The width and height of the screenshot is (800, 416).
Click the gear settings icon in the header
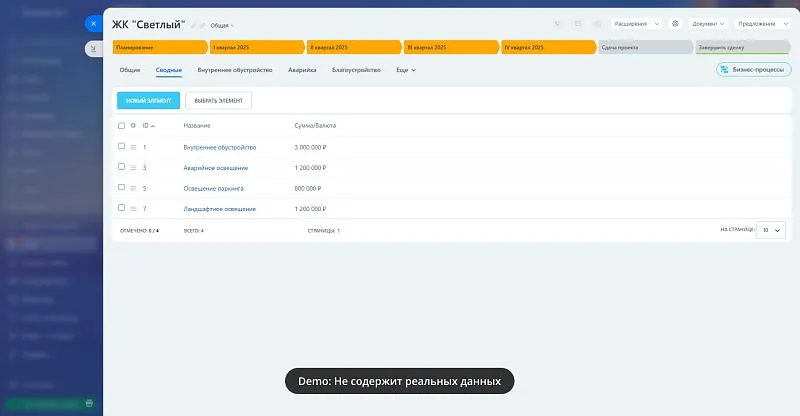point(675,23)
